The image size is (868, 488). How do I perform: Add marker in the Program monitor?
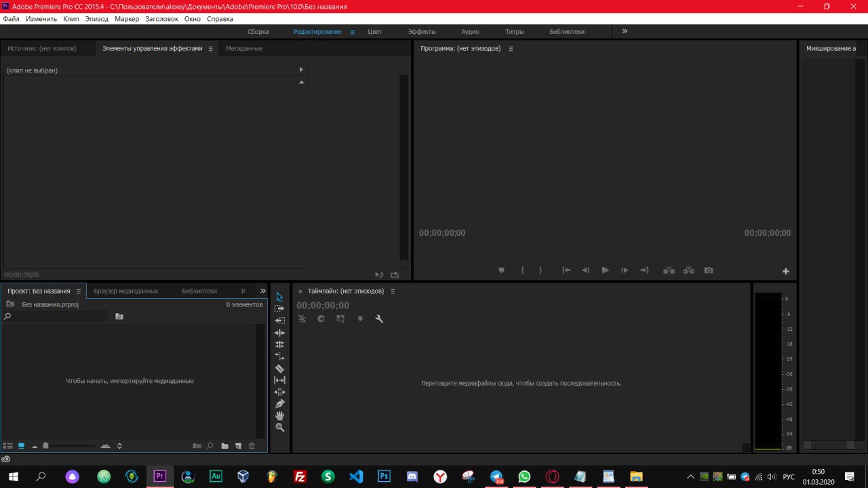click(x=502, y=270)
